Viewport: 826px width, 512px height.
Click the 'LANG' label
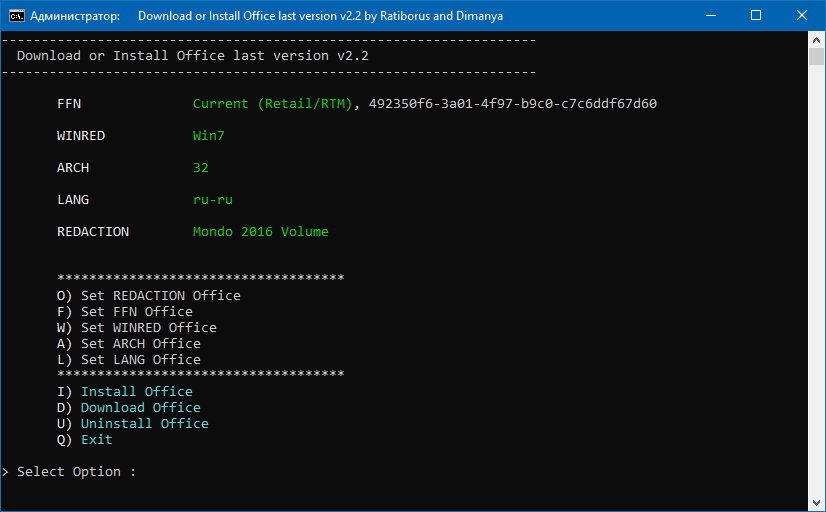[x=73, y=200]
